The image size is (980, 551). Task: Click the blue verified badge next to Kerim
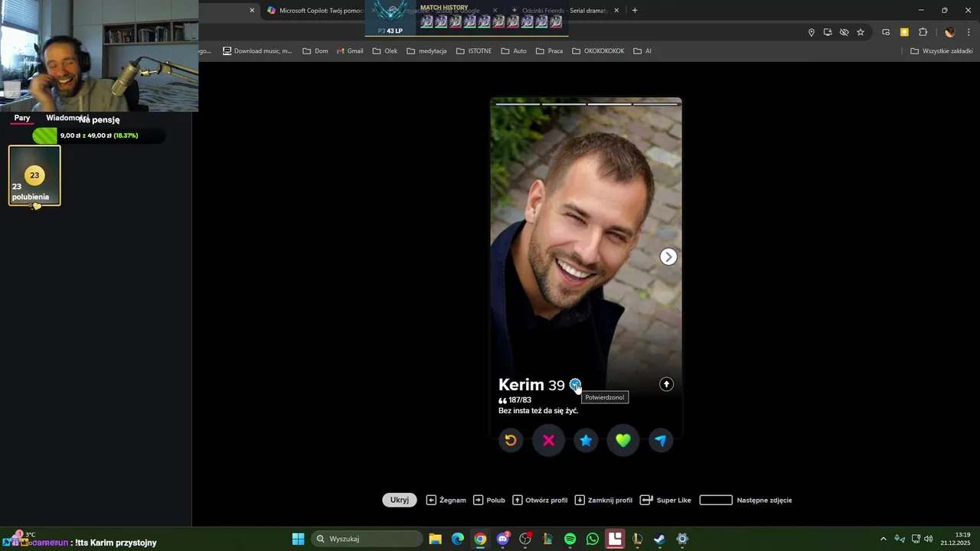pyautogui.click(x=575, y=384)
